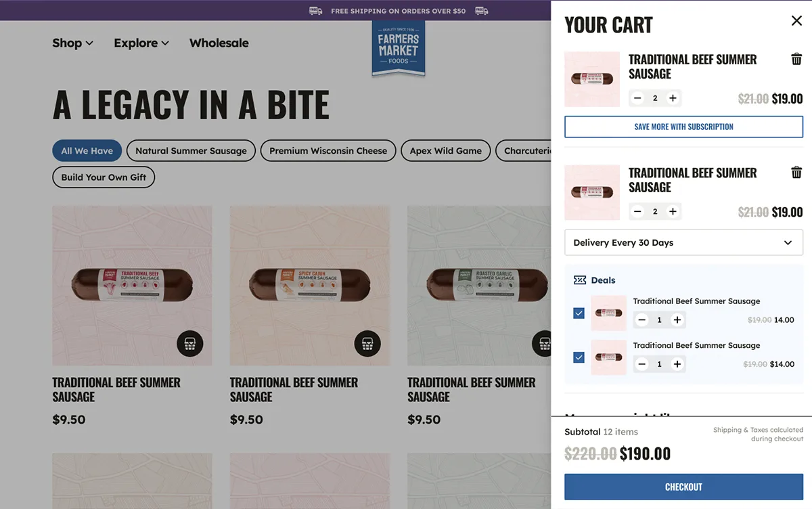
Task: Delete the first Traditional Beef Summer Sausage from cart
Action: pos(796,59)
